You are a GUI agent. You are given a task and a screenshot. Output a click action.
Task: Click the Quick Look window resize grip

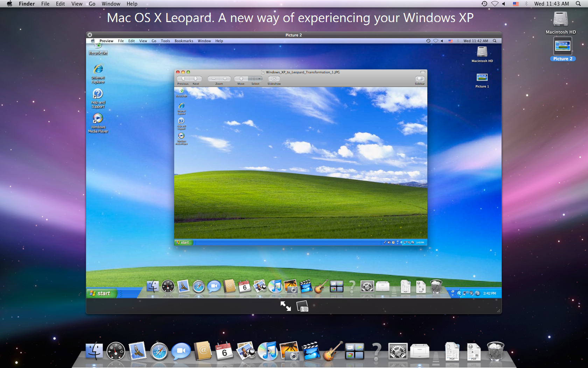[x=498, y=311]
